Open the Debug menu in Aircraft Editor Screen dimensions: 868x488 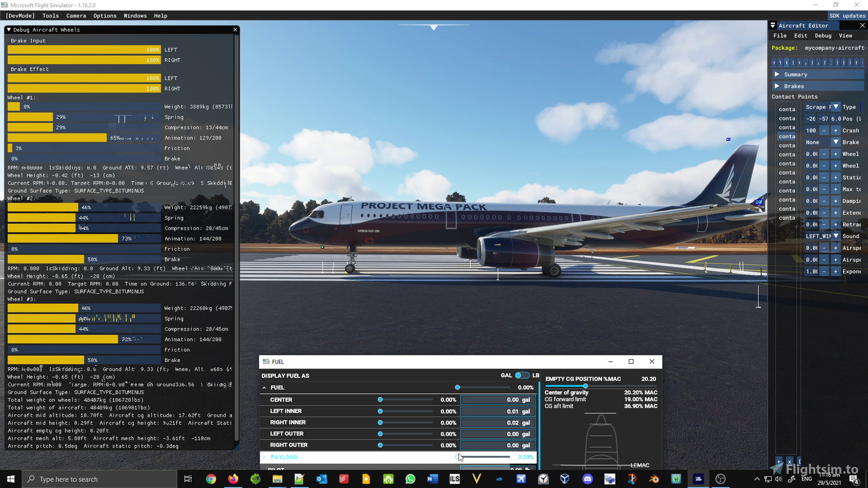pyautogui.click(x=823, y=35)
